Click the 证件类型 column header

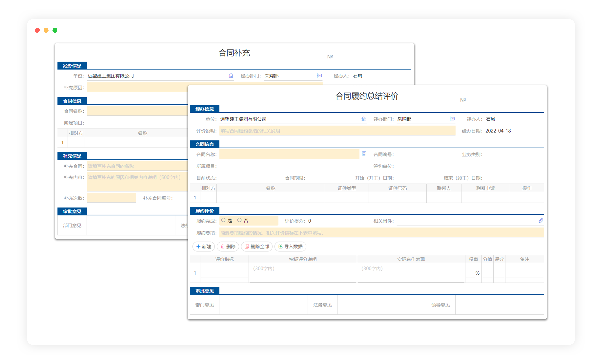[x=347, y=188]
